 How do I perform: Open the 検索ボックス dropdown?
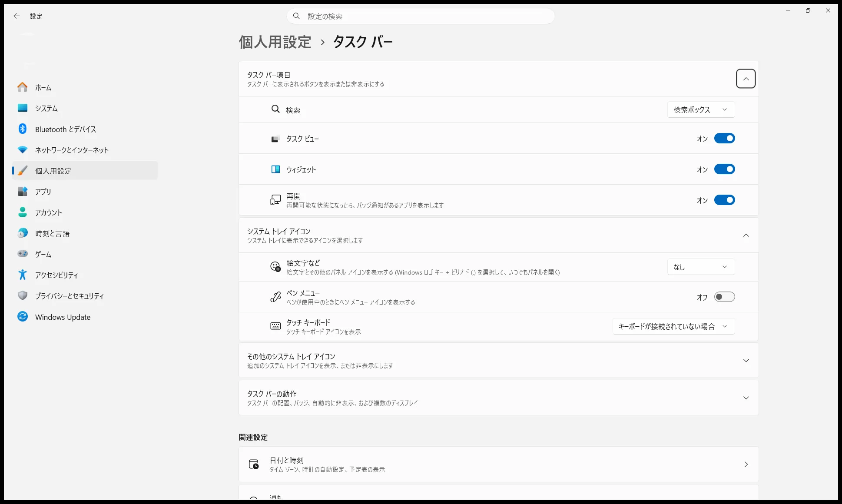pos(701,109)
